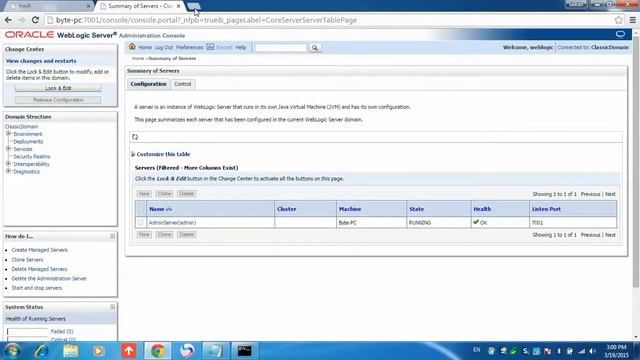The width and height of the screenshot is (640, 360).
Task: Click the bottom Delete button below table
Action: (x=187, y=235)
